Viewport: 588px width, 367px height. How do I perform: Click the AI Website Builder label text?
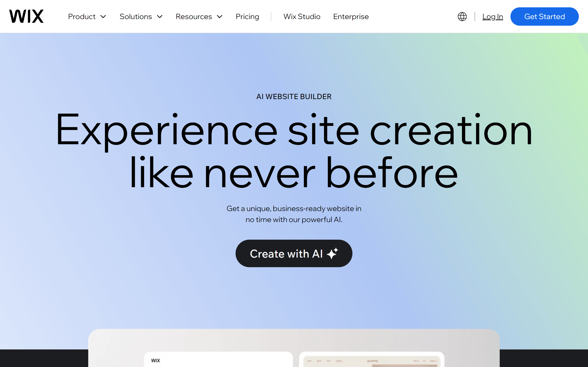[x=293, y=96]
